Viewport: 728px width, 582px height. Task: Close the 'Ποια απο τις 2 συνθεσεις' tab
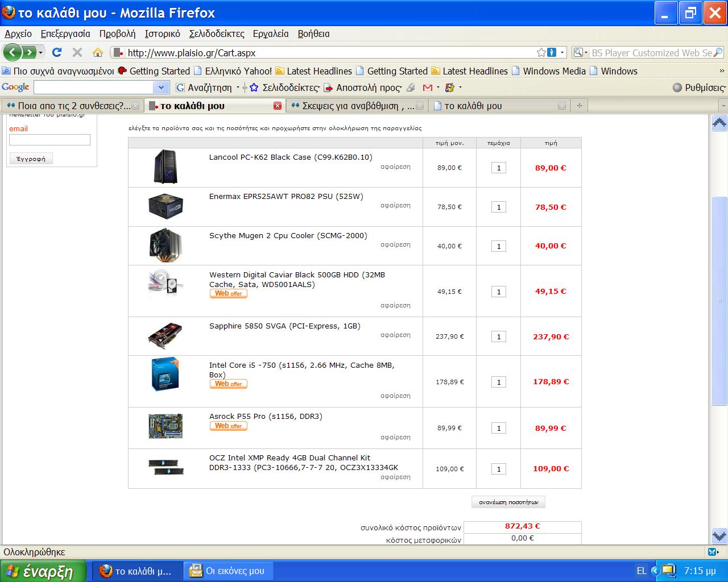click(x=135, y=106)
